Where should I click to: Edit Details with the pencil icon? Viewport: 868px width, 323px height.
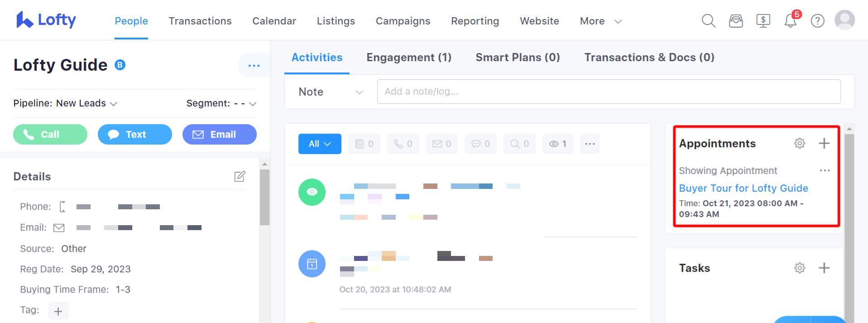(x=240, y=176)
